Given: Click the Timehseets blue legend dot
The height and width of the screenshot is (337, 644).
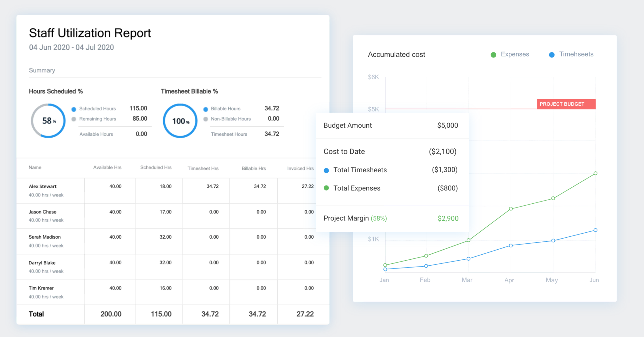Looking at the screenshot, I should 552,55.
